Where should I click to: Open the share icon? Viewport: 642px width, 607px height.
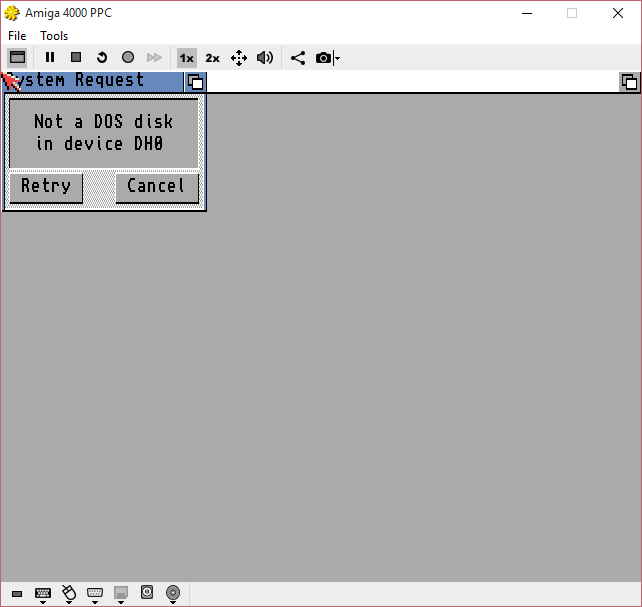[298, 58]
